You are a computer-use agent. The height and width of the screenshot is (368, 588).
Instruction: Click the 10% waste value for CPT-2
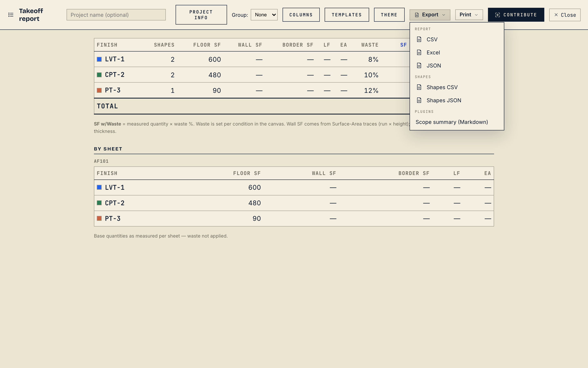pos(371,75)
